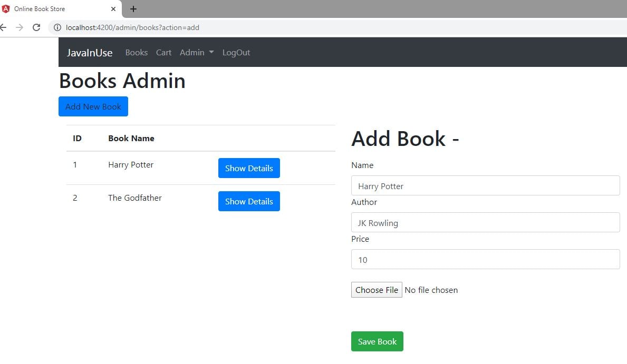Click into the Author field

click(485, 223)
